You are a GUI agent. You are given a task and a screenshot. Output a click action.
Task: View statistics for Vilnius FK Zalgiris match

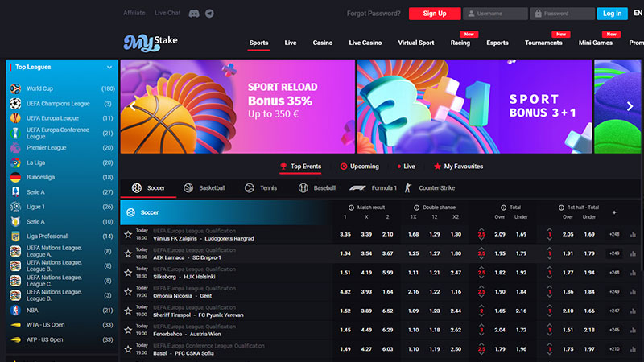633,234
